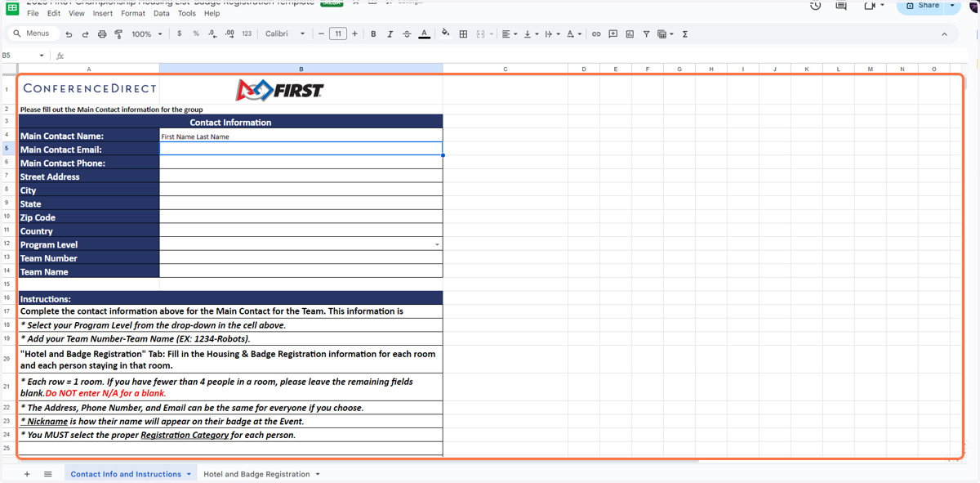Decrease decimal places icon
This screenshot has width=980, height=483.
[212, 34]
